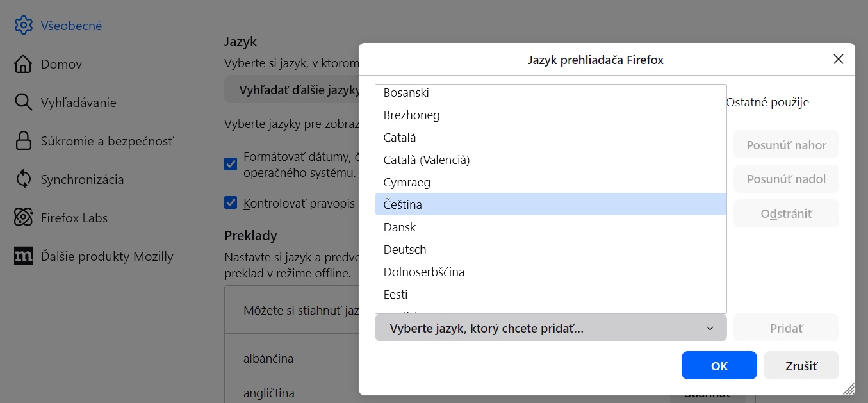The width and height of the screenshot is (868, 403).
Task: Expand the language selection dropdown chevron
Action: 710,329
